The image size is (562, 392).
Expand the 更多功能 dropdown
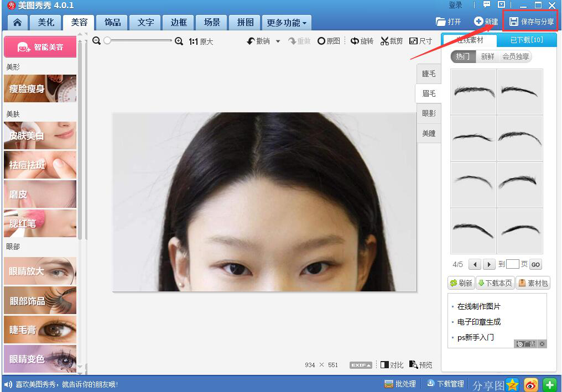[287, 23]
